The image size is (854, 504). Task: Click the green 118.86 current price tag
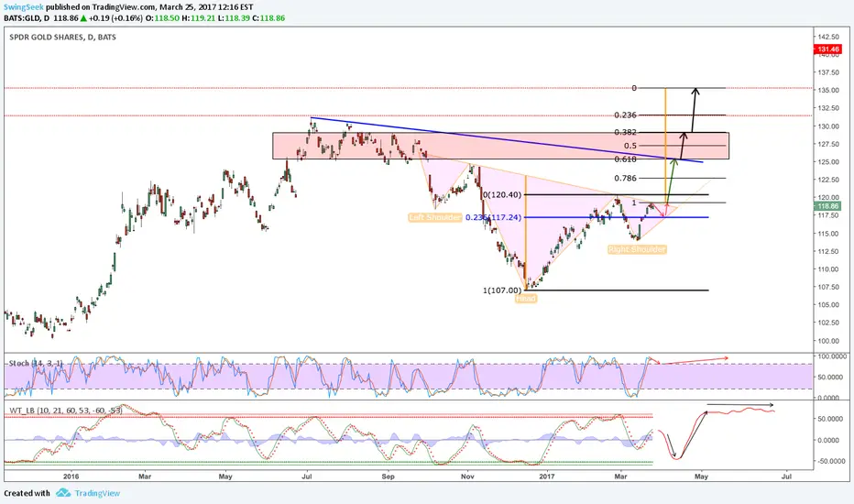click(x=827, y=206)
